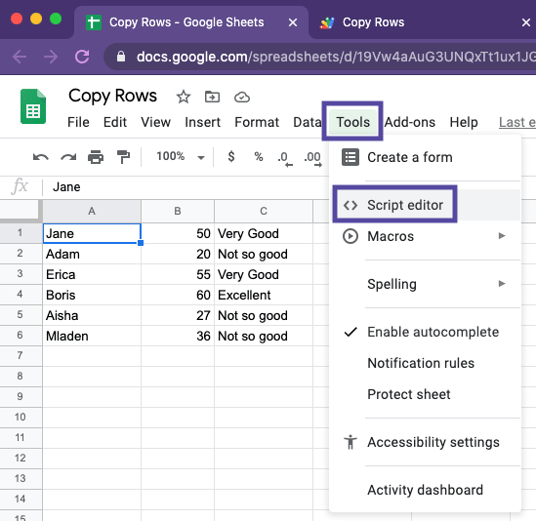Click the undo arrow icon
Viewport: 536px width, 521px height.
[41, 157]
